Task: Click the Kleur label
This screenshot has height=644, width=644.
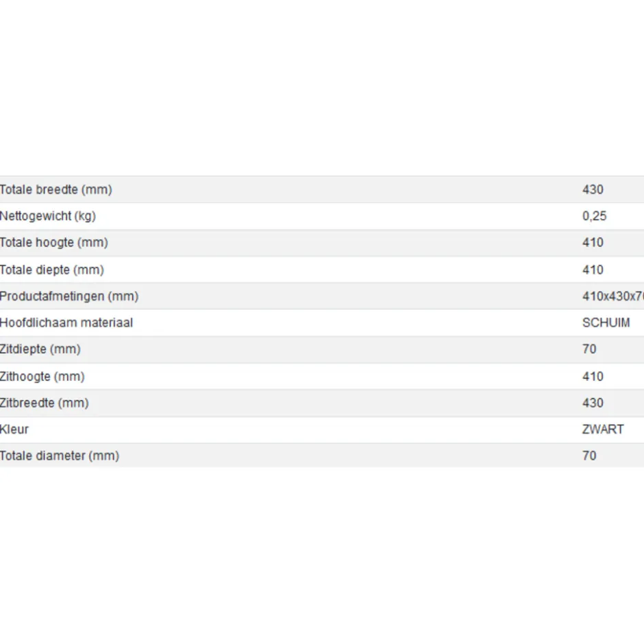Action: click(x=14, y=430)
